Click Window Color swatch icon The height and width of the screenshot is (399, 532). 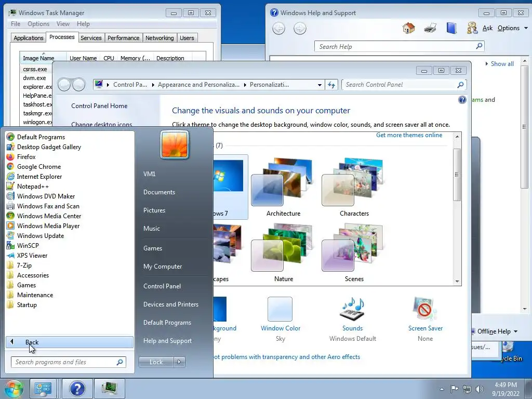tap(280, 309)
